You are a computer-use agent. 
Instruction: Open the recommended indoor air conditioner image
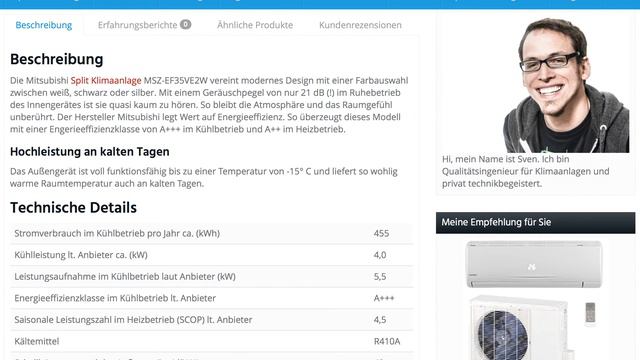tap(534, 264)
